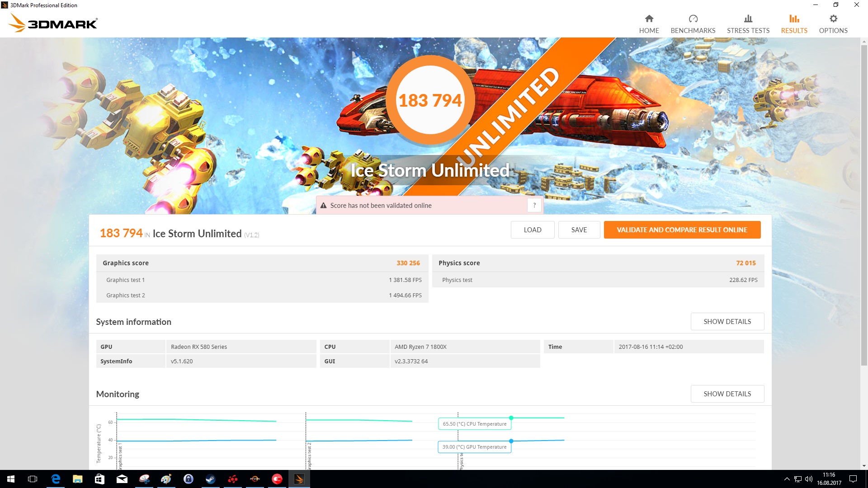Screen dimensions: 868x488
Task: Expand hidden system tray icons
Action: click(787, 479)
